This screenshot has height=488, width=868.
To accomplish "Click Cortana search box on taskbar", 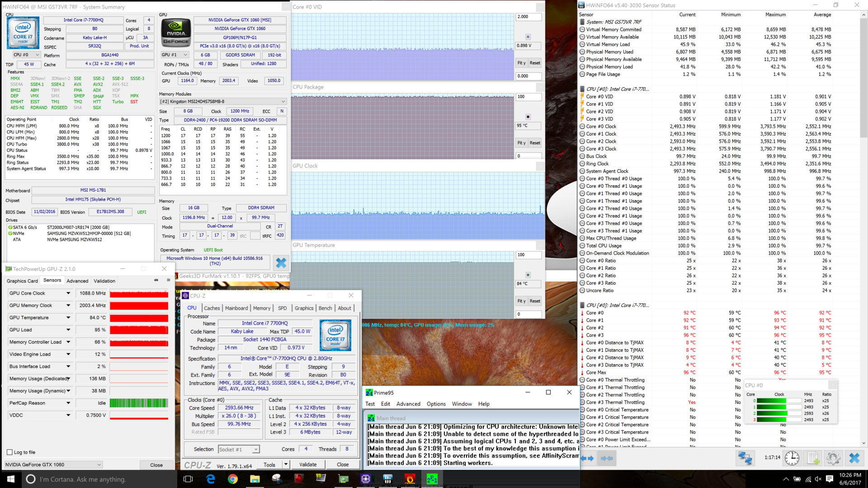I will tap(99, 479).
